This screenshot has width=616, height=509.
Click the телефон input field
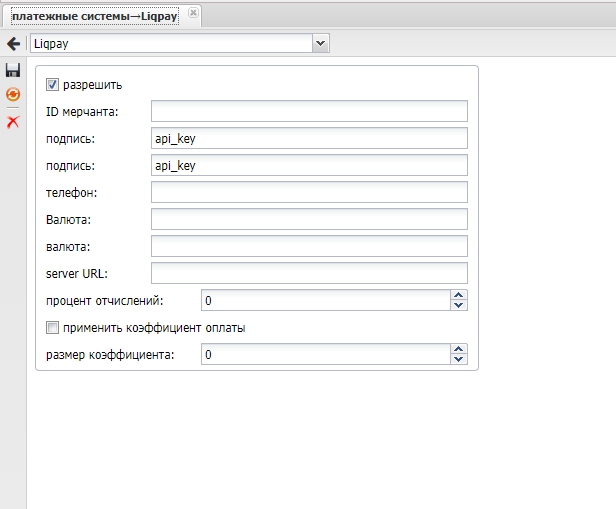tap(309, 192)
